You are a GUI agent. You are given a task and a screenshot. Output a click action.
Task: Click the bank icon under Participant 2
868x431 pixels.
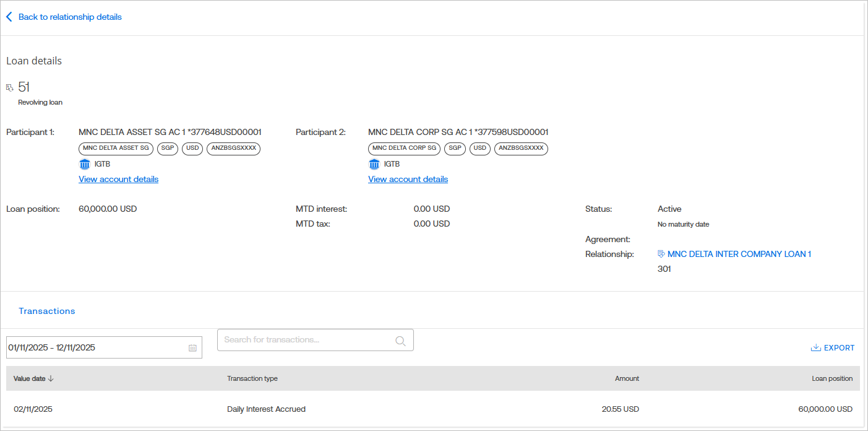(x=374, y=164)
